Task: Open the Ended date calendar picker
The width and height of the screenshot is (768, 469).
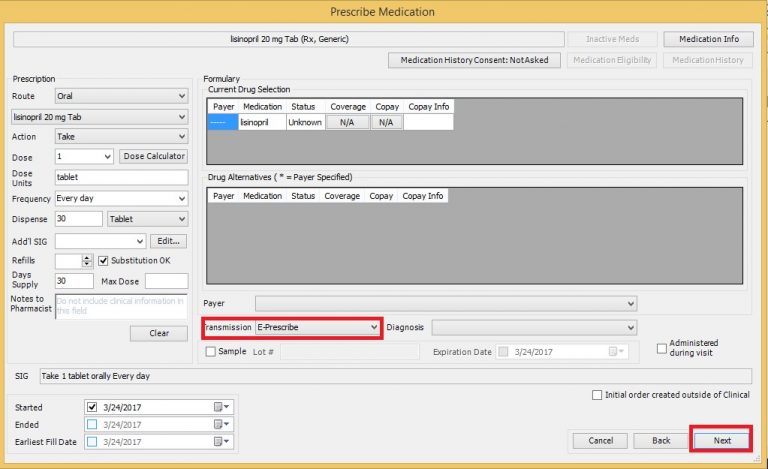Action: pos(221,424)
